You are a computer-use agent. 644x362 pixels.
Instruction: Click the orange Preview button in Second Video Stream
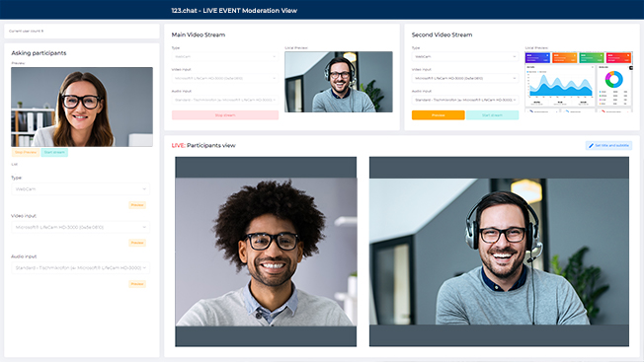pos(439,115)
